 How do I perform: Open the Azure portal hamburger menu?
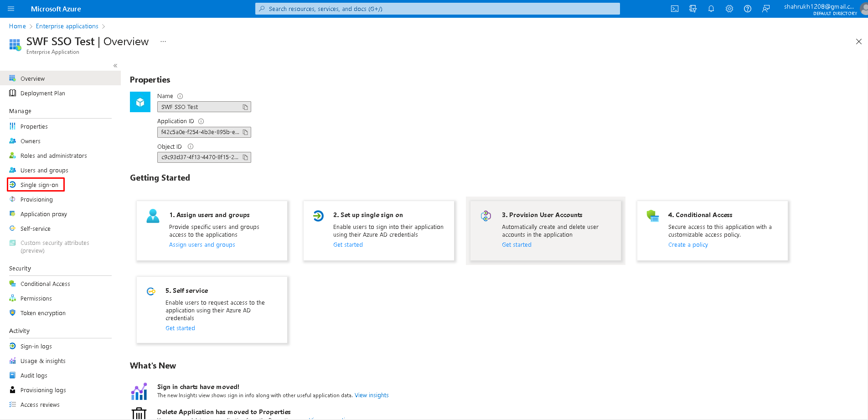coord(11,9)
